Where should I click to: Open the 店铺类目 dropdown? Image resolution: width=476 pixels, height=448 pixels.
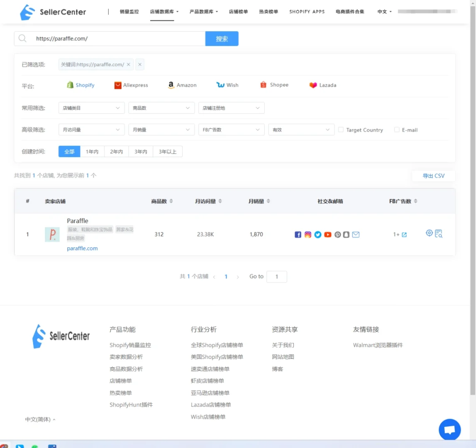click(x=91, y=107)
